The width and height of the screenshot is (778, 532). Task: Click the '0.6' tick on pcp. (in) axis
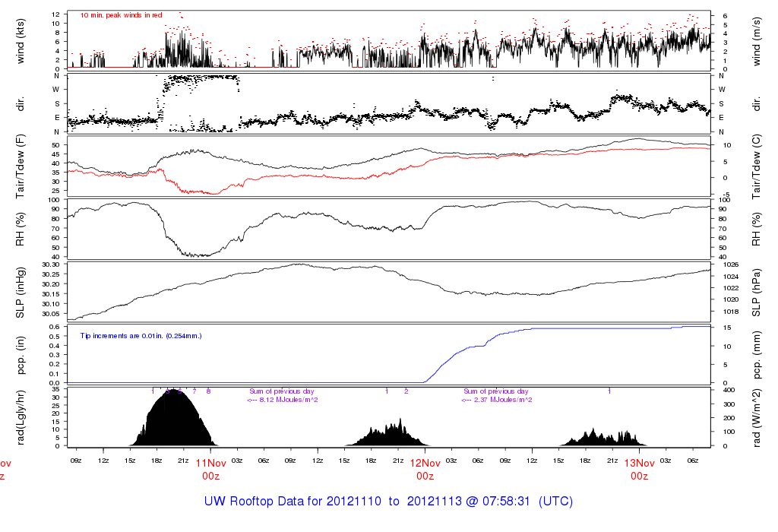(x=55, y=327)
